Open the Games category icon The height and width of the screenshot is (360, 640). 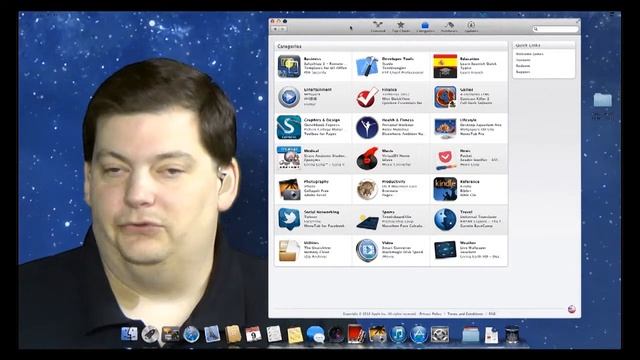tap(445, 97)
